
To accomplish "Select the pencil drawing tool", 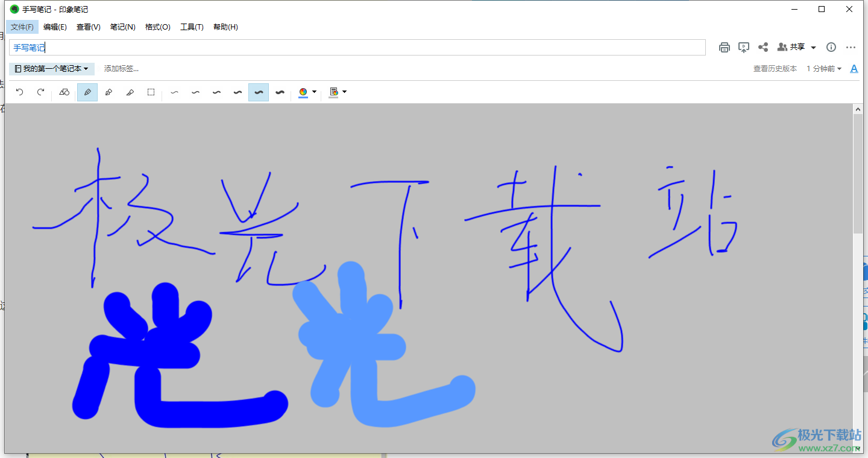I will tap(87, 92).
